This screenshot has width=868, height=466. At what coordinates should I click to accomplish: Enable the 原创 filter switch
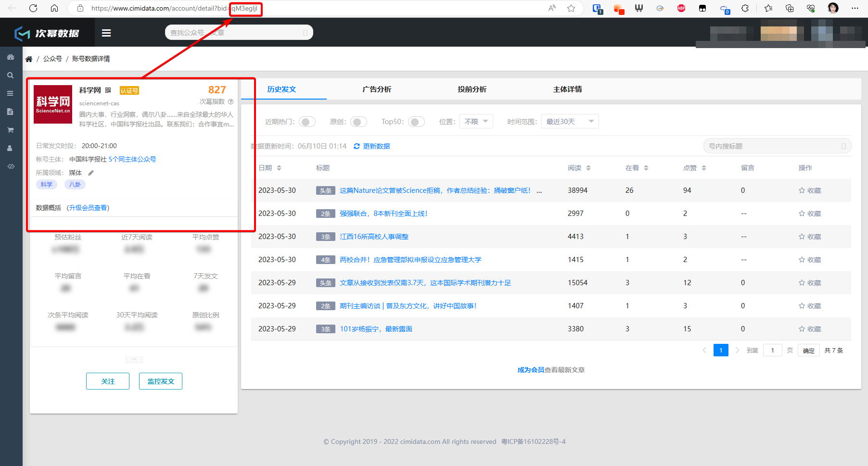(x=358, y=122)
